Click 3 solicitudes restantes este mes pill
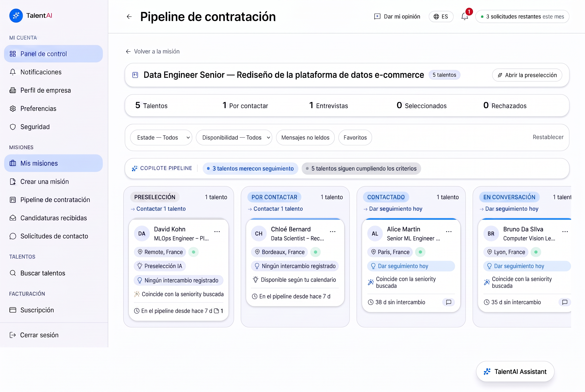The height and width of the screenshot is (392, 585). coord(522,16)
